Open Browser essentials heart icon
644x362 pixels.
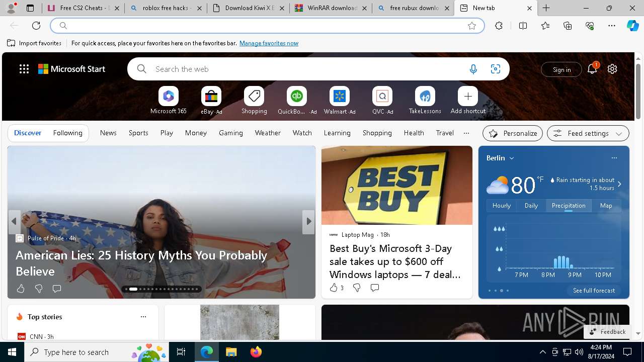click(590, 26)
